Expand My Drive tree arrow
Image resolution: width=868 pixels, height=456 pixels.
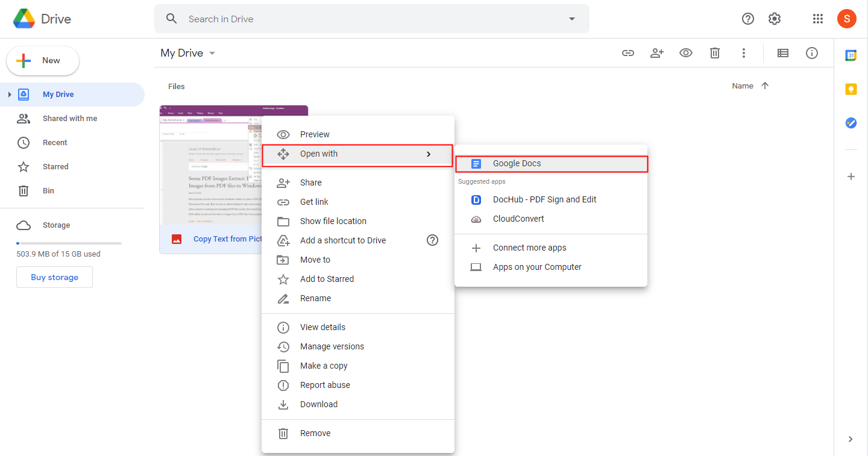click(10, 95)
